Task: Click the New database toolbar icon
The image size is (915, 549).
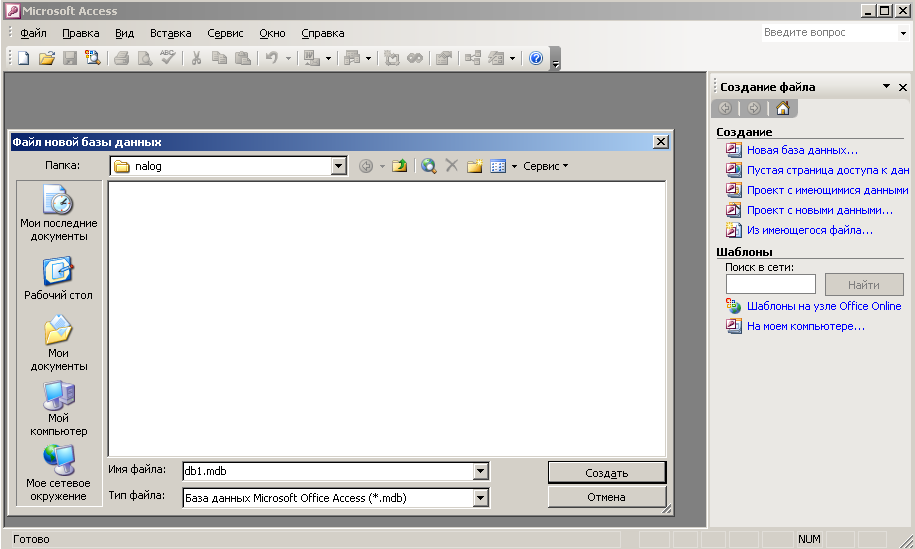Action: tap(23, 58)
